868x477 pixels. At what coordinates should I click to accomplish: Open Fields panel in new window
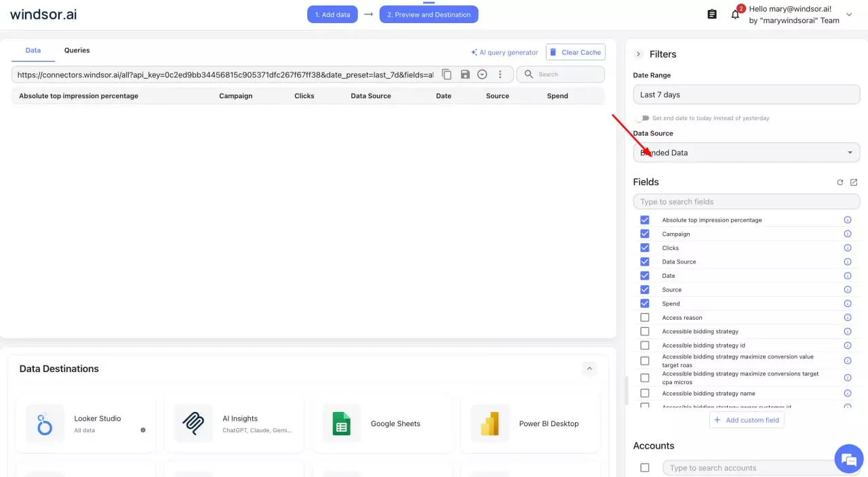(854, 182)
